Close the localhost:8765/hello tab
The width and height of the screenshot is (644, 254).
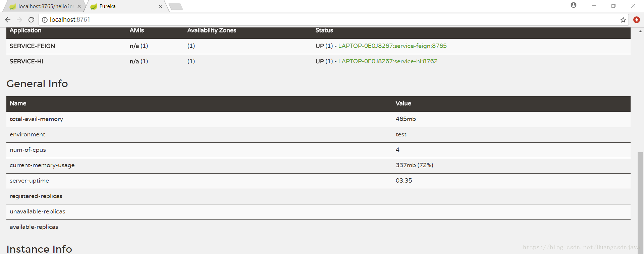(79, 6)
